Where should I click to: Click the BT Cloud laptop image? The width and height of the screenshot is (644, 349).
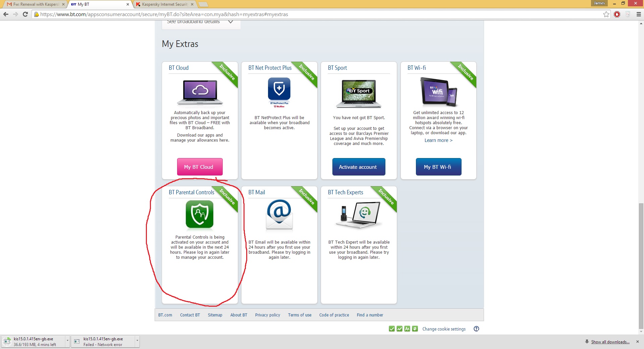200,93
